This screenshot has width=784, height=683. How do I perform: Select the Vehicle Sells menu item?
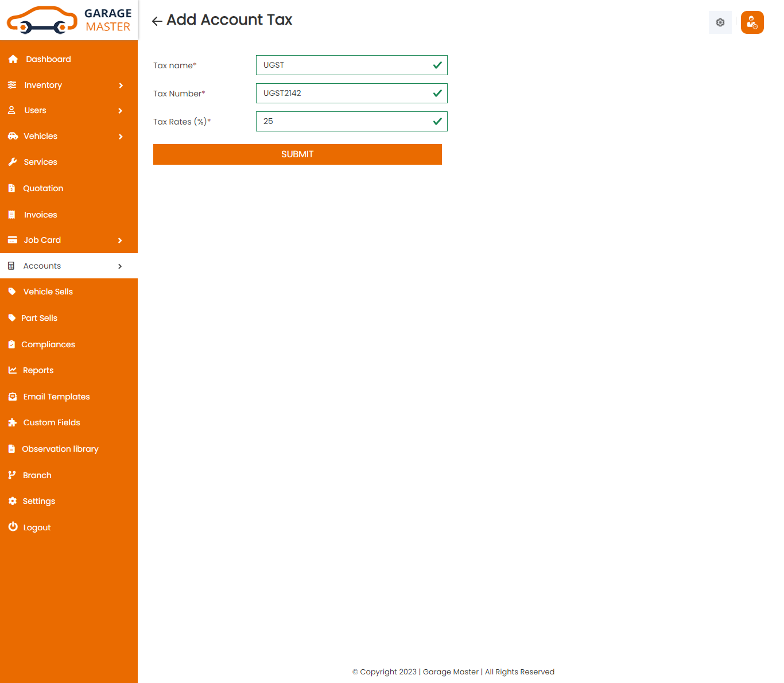click(48, 292)
